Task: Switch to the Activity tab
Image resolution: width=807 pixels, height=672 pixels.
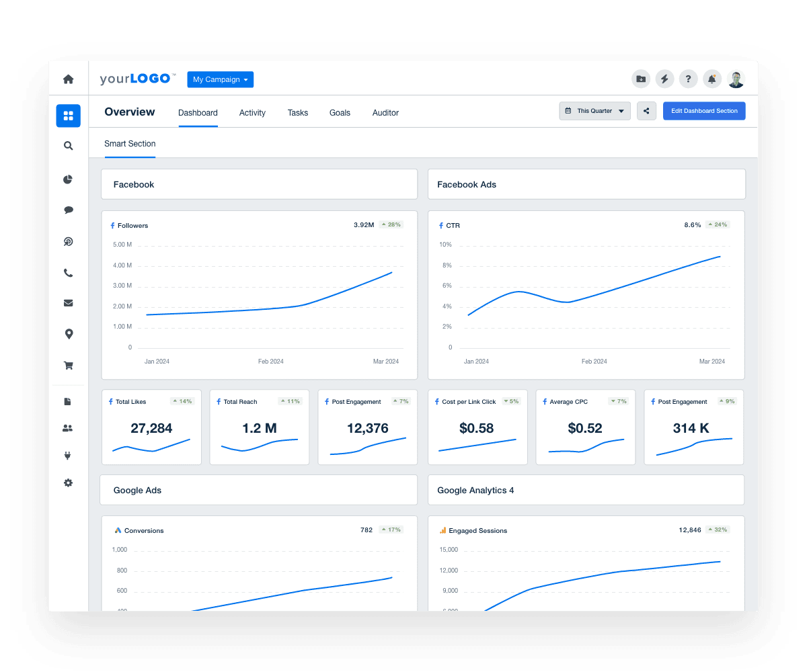Action: pos(252,113)
